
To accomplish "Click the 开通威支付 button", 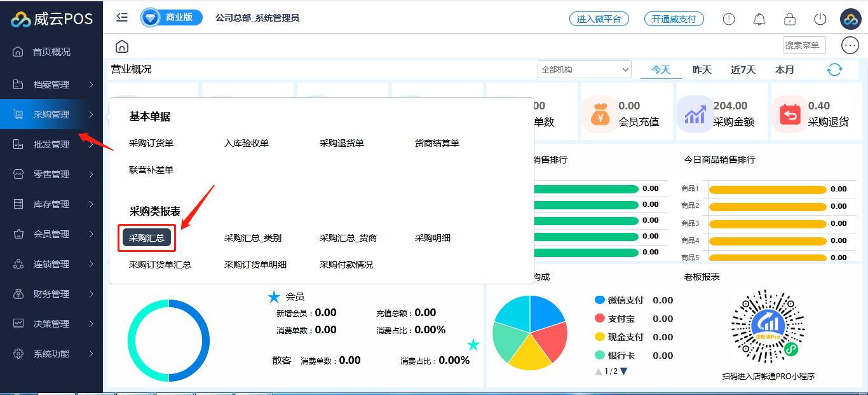I will [x=674, y=19].
